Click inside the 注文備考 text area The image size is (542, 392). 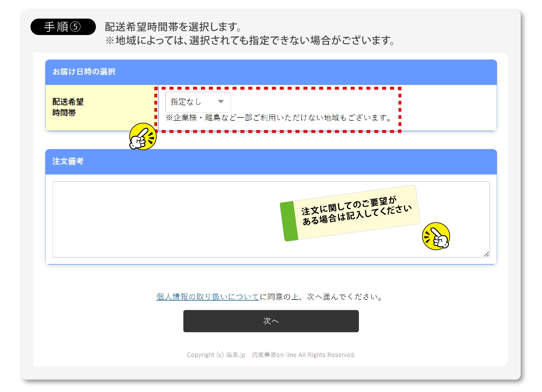pos(163,219)
